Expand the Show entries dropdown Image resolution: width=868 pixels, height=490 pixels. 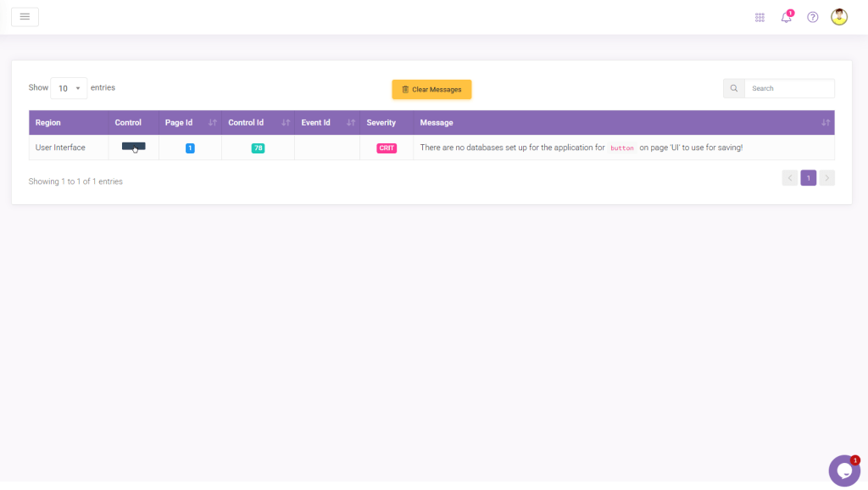[69, 88]
